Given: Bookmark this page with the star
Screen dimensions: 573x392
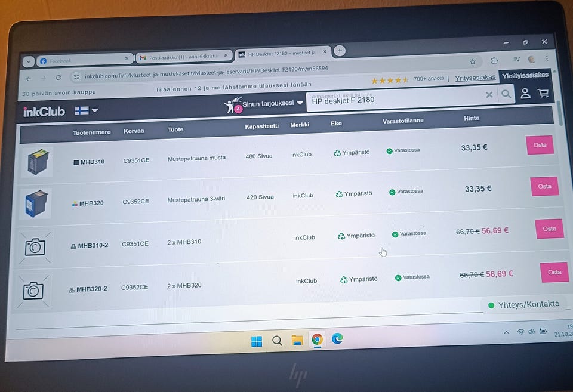Looking at the screenshot, I should (x=473, y=61).
